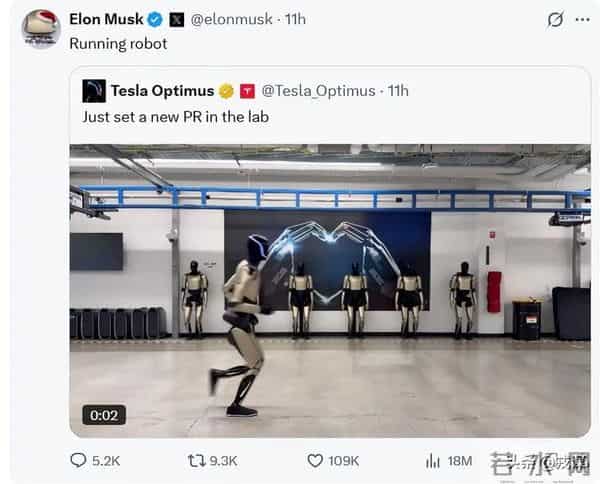Click the 11h timestamp on quoted post

click(398, 91)
